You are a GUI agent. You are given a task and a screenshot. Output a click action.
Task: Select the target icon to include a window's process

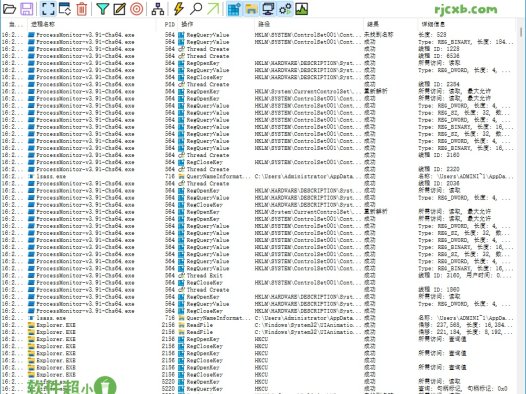[137, 9]
